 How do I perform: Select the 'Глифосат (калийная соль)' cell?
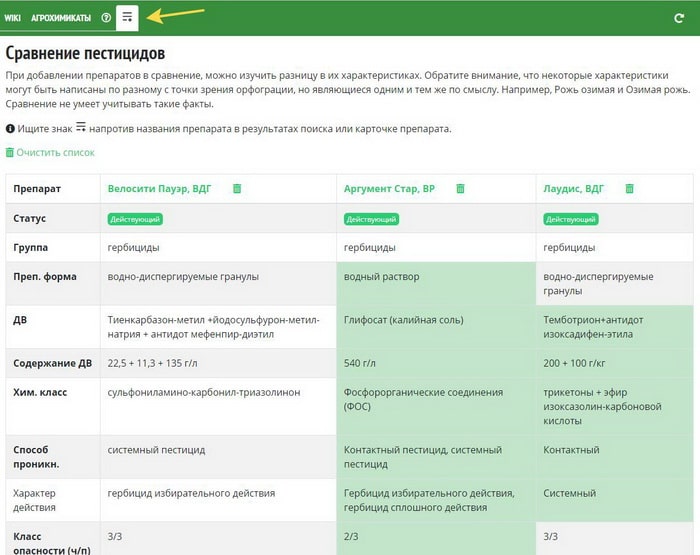point(404,320)
